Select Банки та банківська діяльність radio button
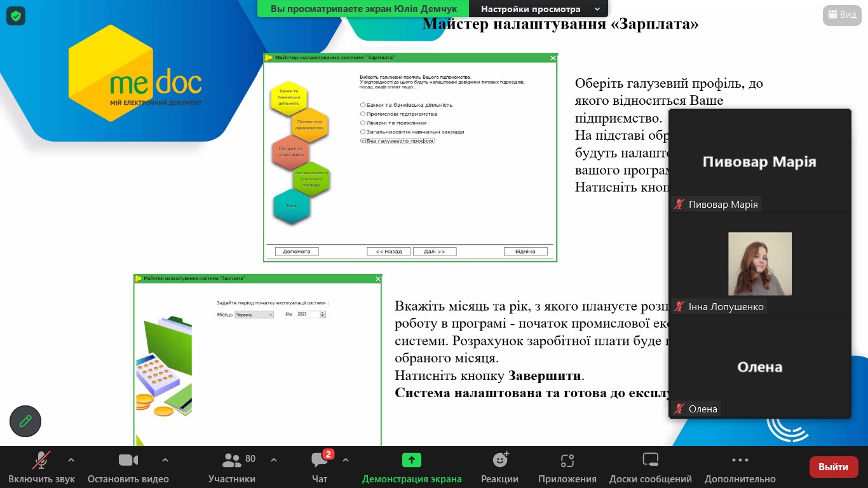 click(x=363, y=105)
